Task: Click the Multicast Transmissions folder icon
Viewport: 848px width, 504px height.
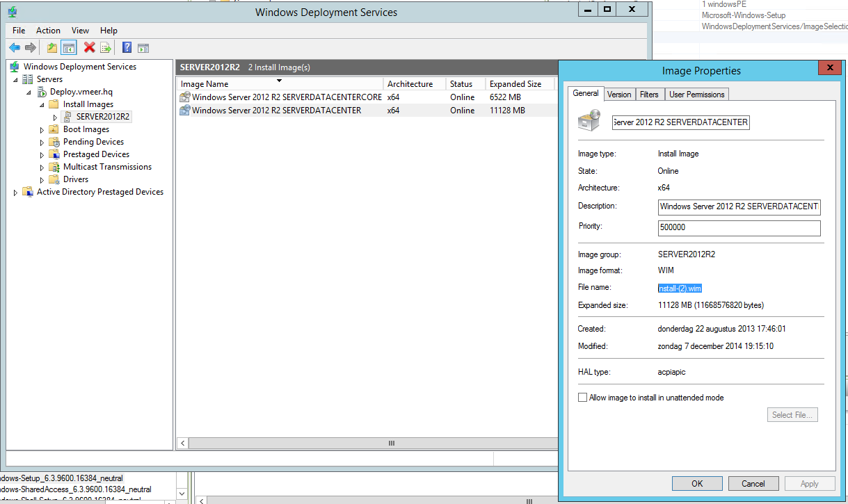Action: [54, 167]
